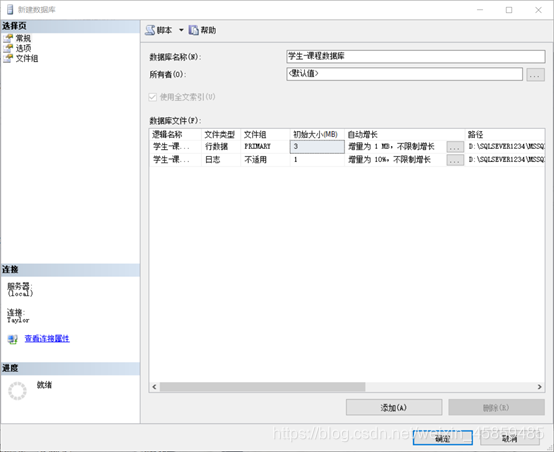
Task: Click the 逻辑名称 column header
Action: [175, 135]
